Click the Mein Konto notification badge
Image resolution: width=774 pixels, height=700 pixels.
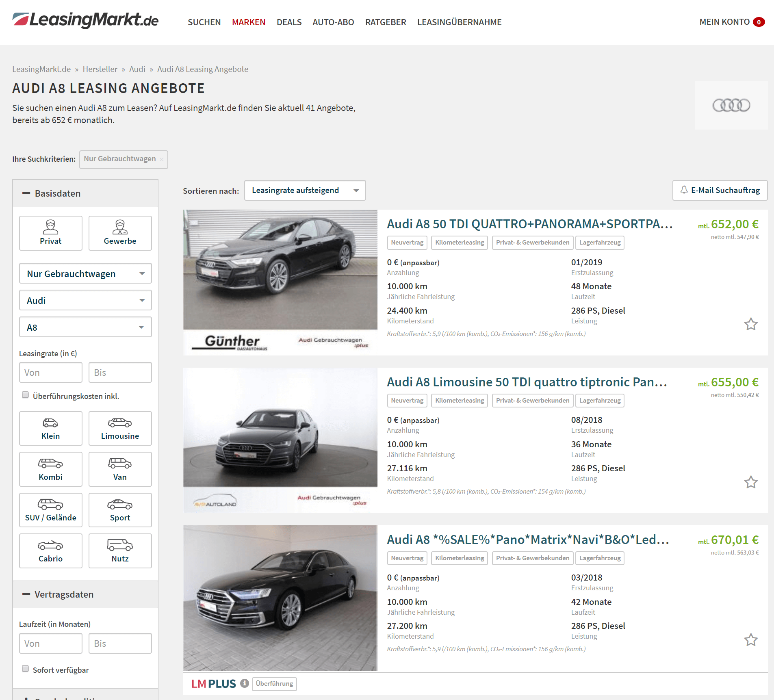[x=759, y=22]
